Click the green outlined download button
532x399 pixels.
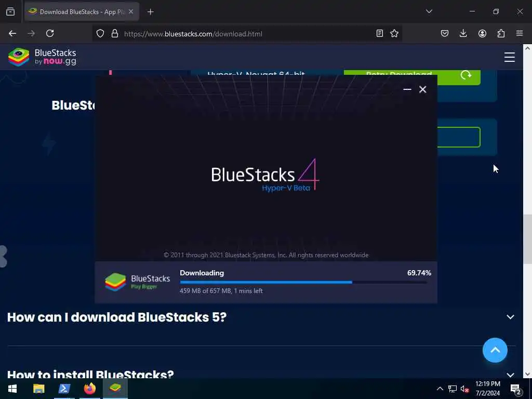[459, 137]
